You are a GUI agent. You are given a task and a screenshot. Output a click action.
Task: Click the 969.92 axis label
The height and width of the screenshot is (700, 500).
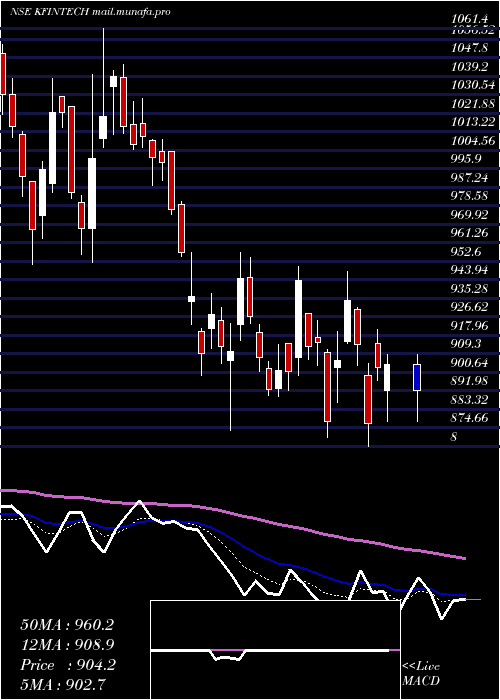(470, 215)
